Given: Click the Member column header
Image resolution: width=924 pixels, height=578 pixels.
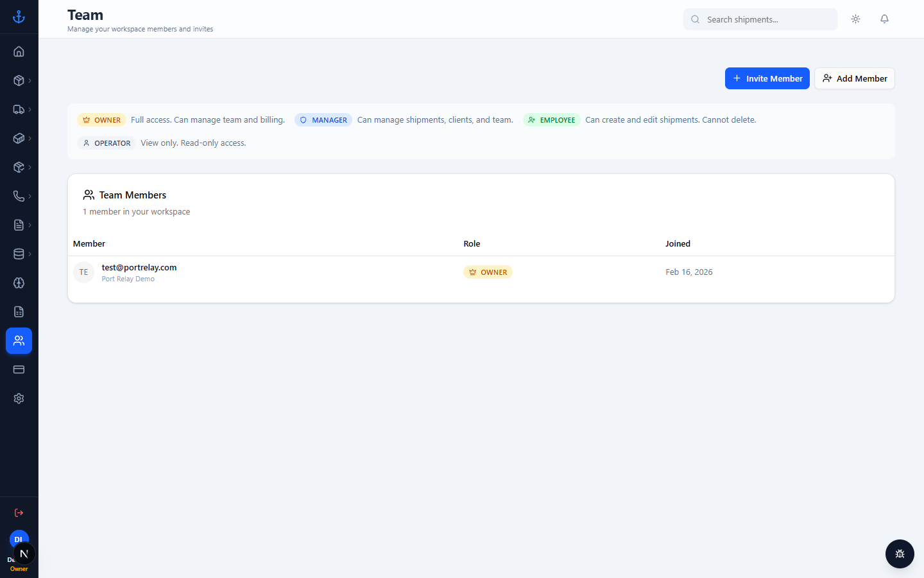Looking at the screenshot, I should 89,243.
